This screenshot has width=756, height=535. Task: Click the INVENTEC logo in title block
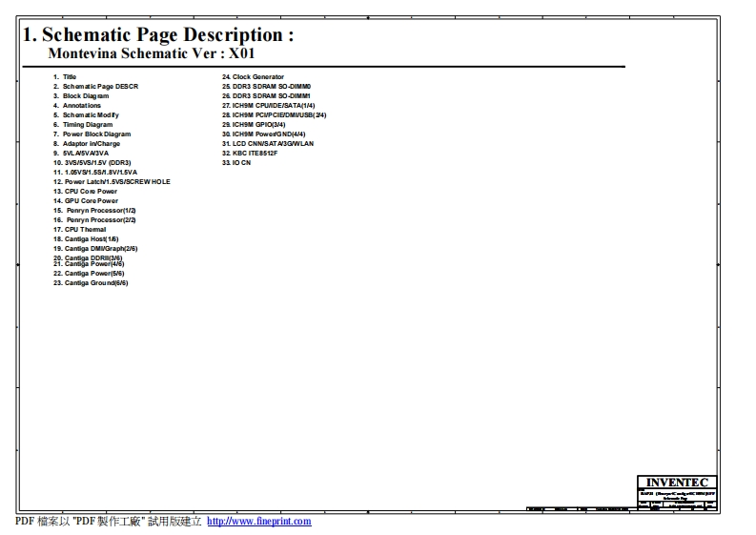click(676, 483)
